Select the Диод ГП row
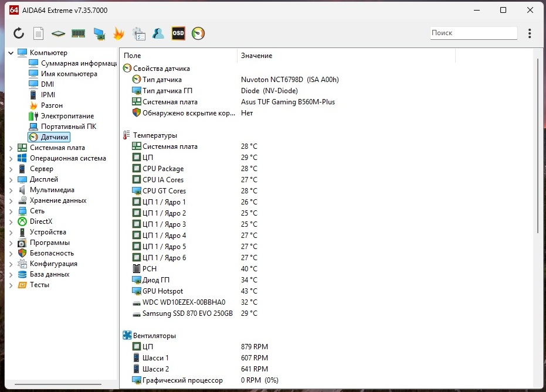 (x=194, y=280)
